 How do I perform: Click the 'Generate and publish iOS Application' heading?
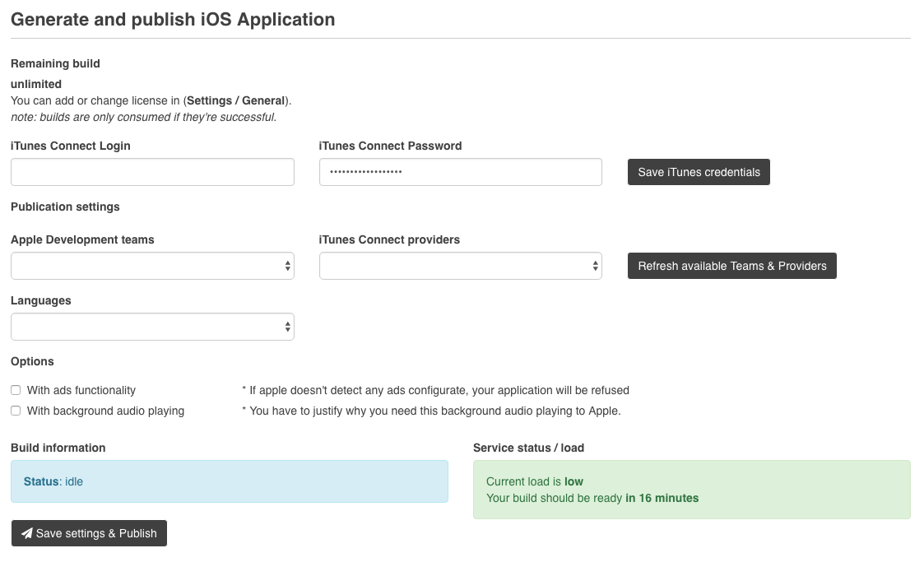[173, 20]
